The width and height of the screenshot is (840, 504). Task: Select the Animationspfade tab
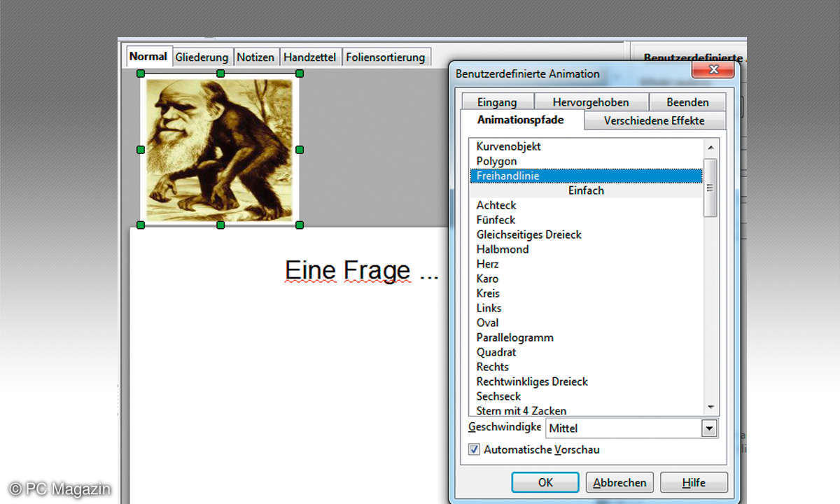coord(521,120)
